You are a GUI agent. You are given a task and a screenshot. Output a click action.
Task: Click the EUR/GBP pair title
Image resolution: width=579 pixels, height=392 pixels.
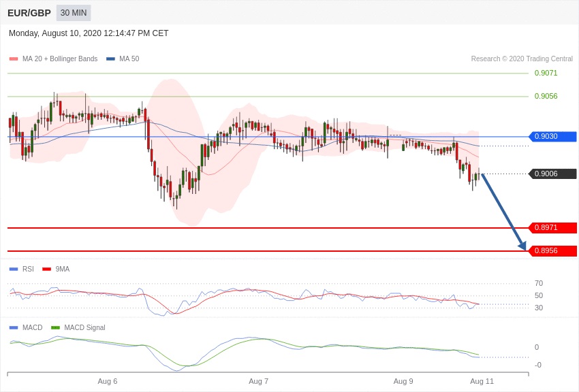29,14
